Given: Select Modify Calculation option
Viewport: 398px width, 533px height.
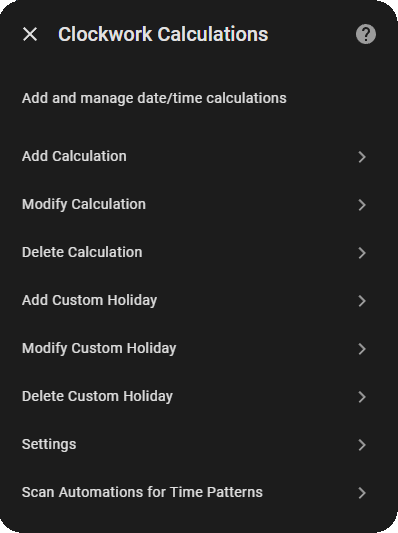Looking at the screenshot, I should pyautogui.click(x=199, y=205).
